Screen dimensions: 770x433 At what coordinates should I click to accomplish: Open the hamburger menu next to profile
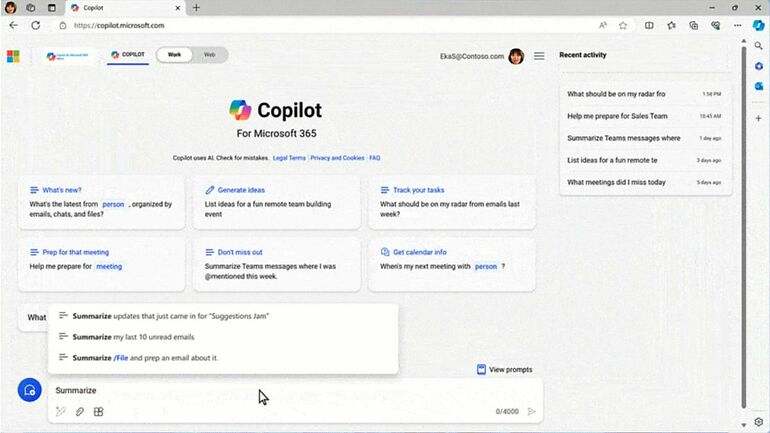click(x=539, y=56)
